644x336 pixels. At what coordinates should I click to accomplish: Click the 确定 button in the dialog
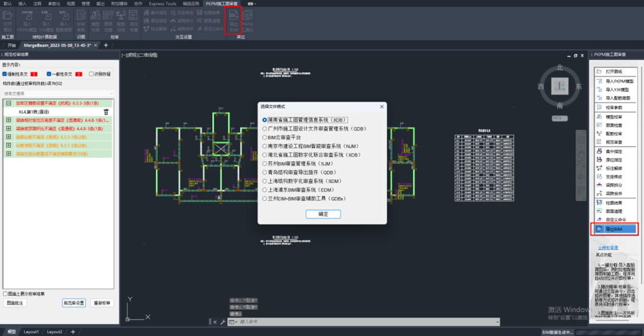pyautogui.click(x=323, y=214)
